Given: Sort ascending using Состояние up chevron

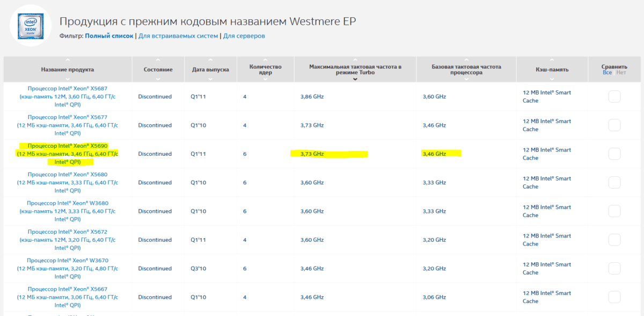Looking at the screenshot, I should pyautogui.click(x=158, y=60).
